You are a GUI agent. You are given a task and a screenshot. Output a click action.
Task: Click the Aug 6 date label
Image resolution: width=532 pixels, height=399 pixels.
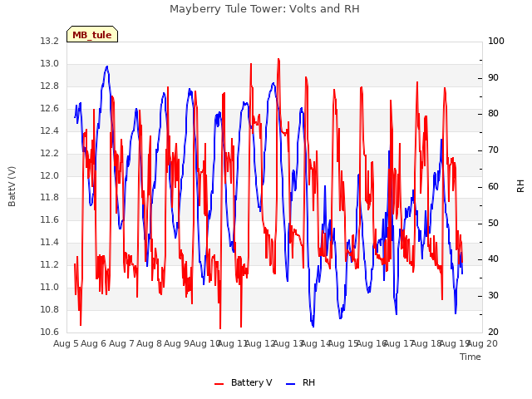pyautogui.click(x=94, y=343)
